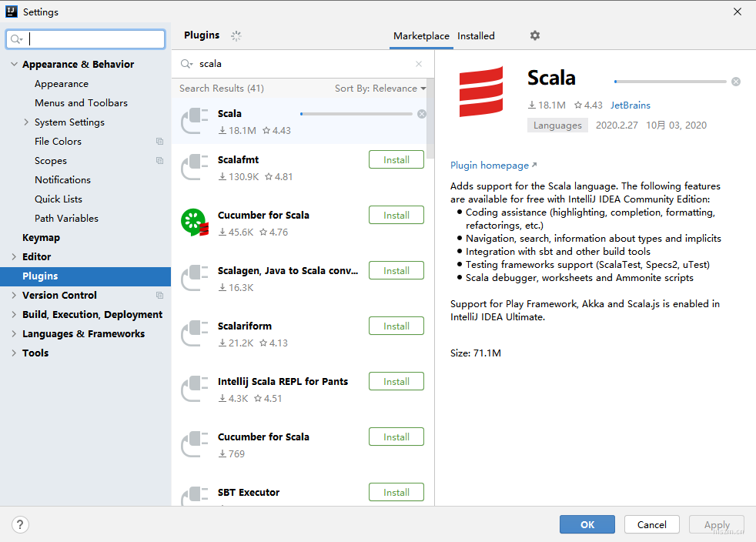Click the Scala download progress bar in list

(356, 114)
